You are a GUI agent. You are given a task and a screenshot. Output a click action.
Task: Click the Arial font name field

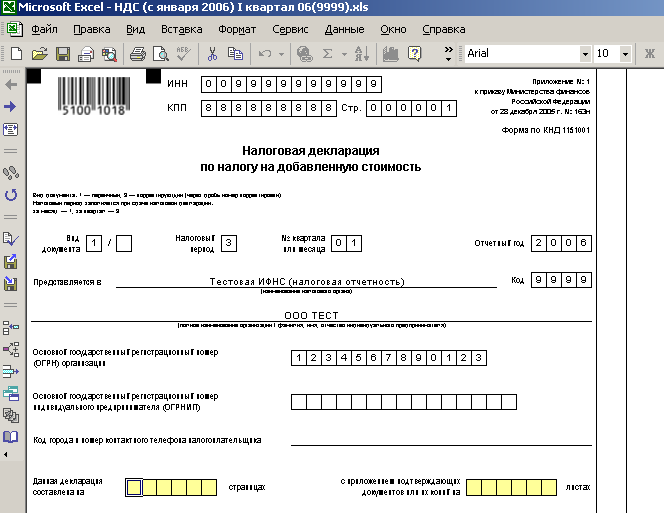click(523, 54)
